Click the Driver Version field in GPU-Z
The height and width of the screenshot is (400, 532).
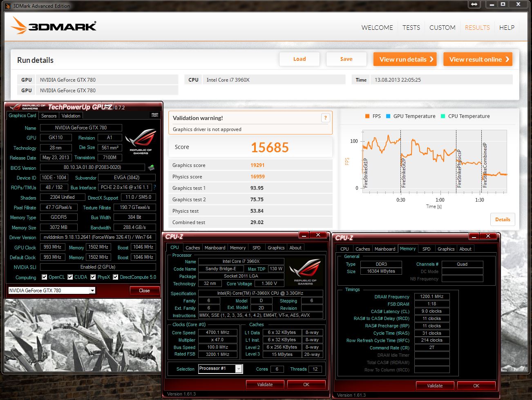(98, 237)
